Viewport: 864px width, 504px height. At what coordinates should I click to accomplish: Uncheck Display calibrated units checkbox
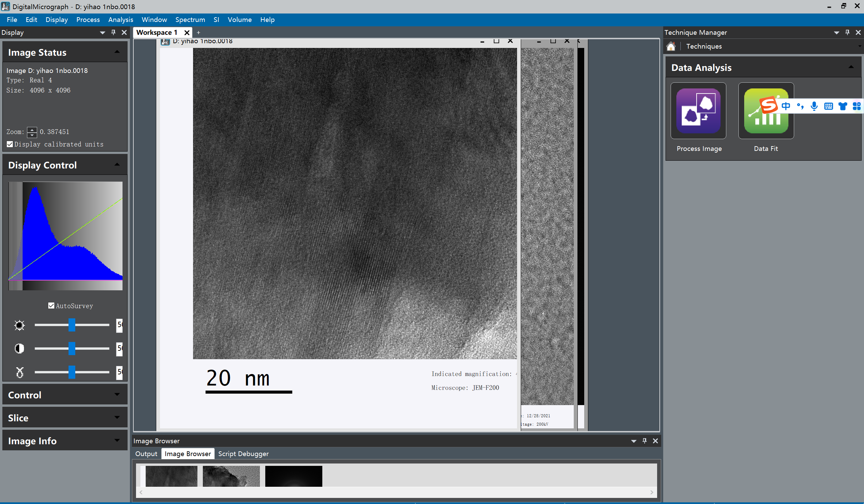[x=10, y=144]
